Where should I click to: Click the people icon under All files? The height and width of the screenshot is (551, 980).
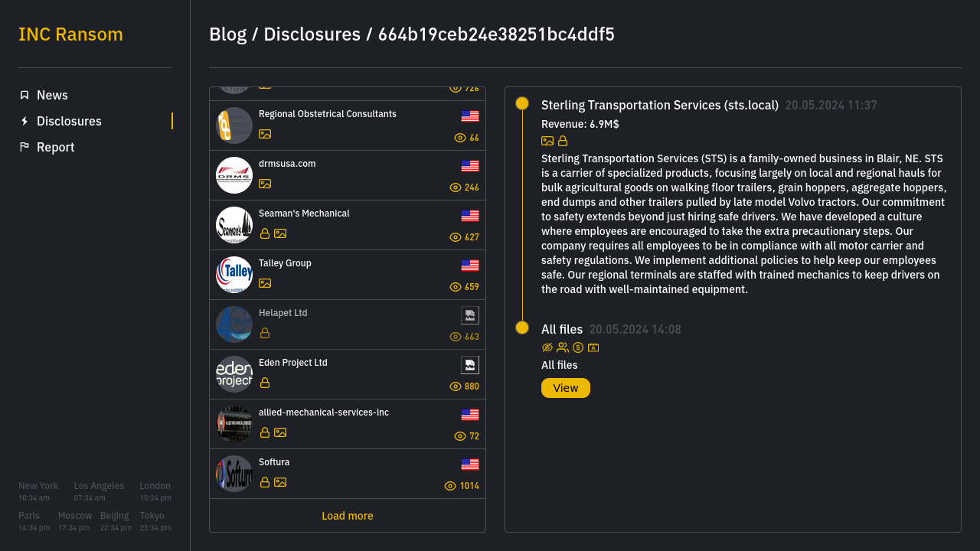(x=563, y=347)
